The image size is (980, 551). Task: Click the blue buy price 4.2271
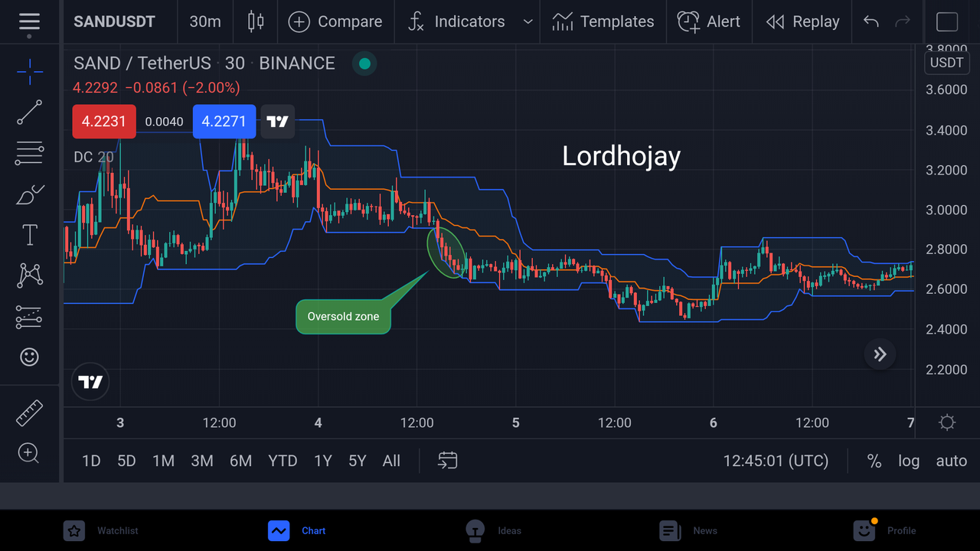(224, 122)
